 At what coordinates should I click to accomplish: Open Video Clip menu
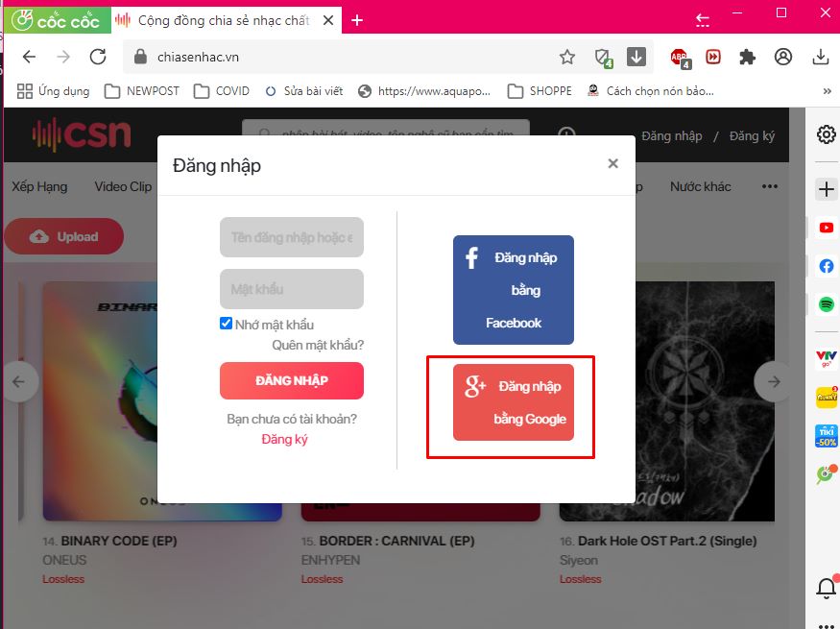coord(123,186)
